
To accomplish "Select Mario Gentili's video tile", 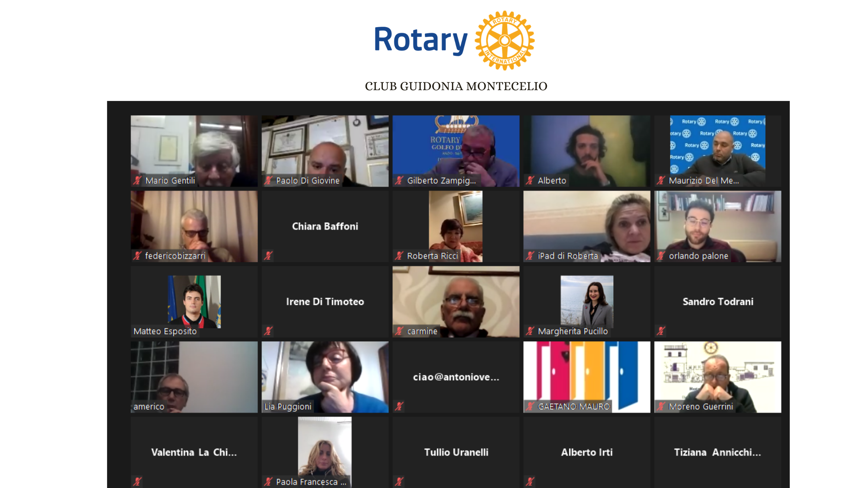I will [x=194, y=151].
